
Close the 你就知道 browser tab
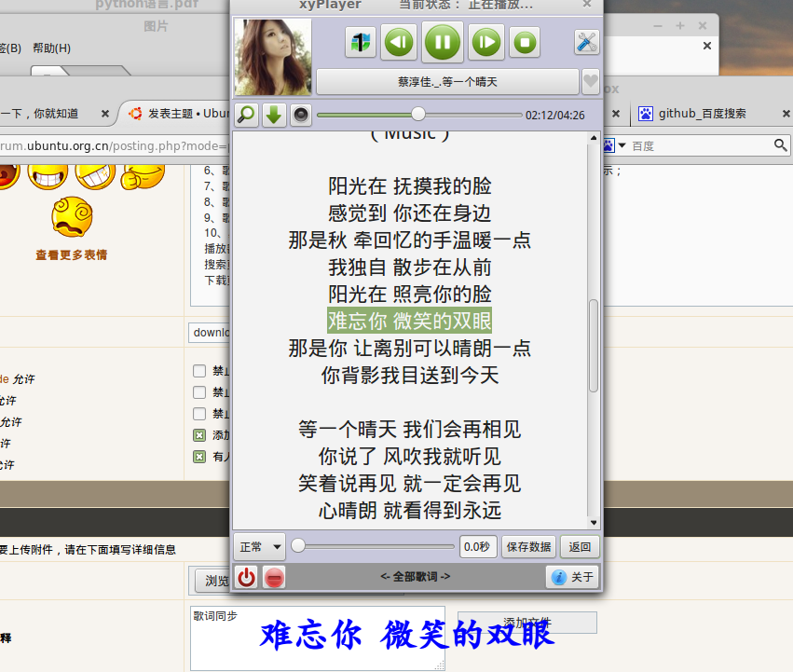pos(105,114)
